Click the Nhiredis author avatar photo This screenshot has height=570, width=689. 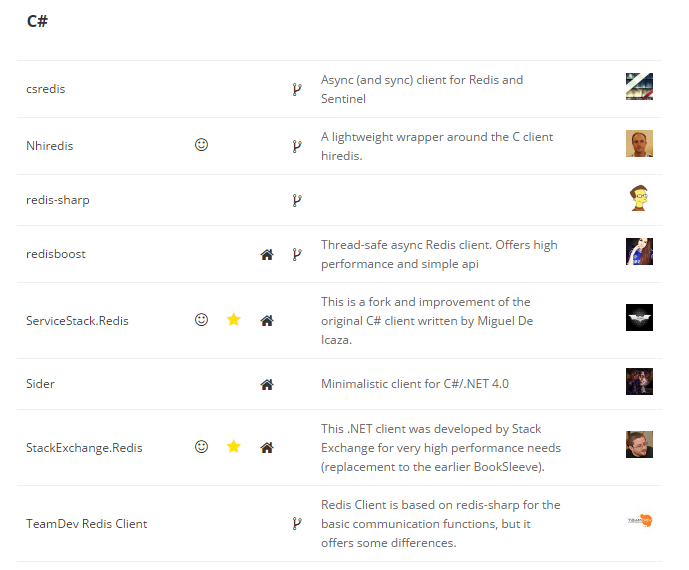(639, 143)
